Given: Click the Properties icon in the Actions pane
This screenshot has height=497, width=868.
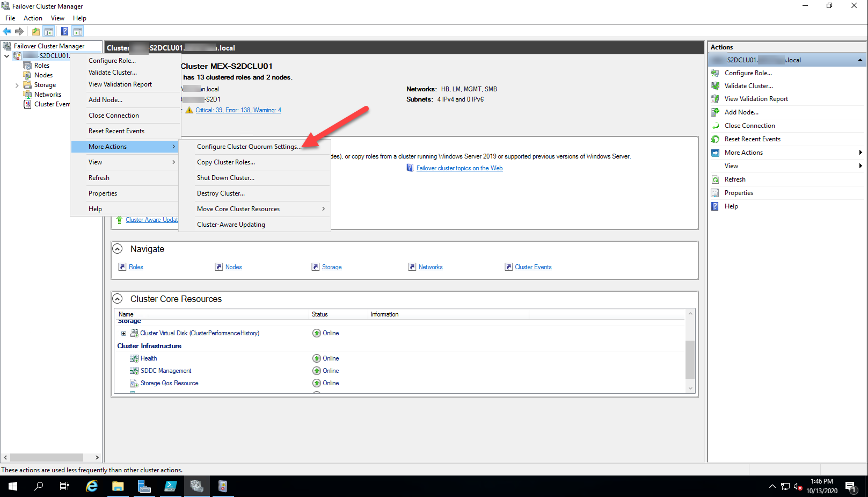Looking at the screenshot, I should pyautogui.click(x=716, y=192).
